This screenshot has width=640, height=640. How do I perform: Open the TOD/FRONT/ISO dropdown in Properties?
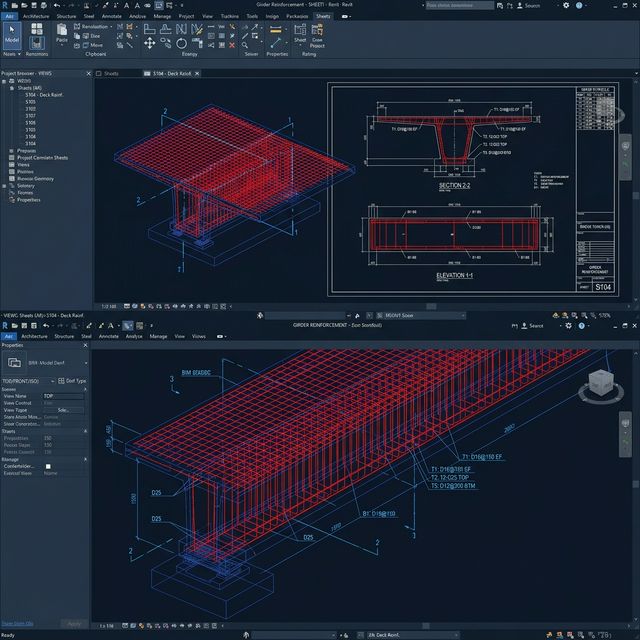52,381
